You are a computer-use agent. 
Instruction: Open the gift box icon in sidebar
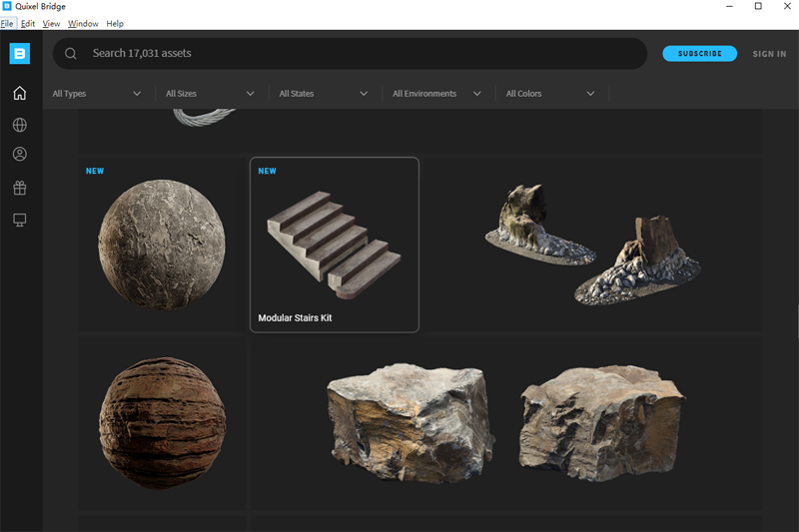19,188
